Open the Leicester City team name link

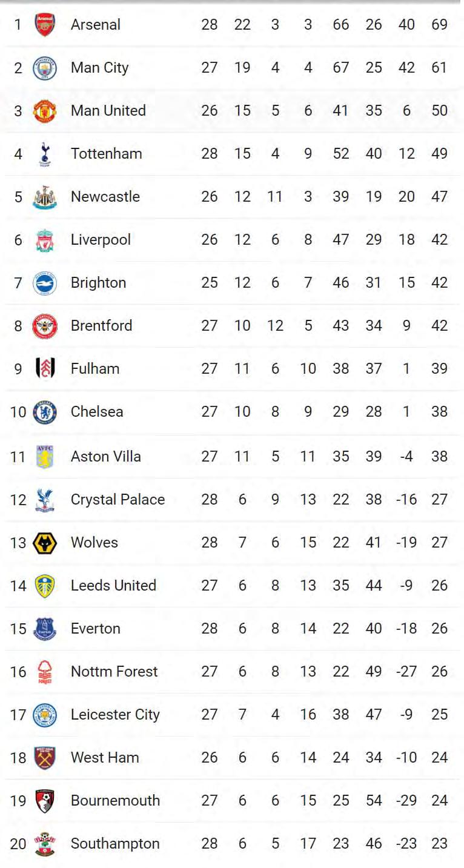(x=115, y=715)
